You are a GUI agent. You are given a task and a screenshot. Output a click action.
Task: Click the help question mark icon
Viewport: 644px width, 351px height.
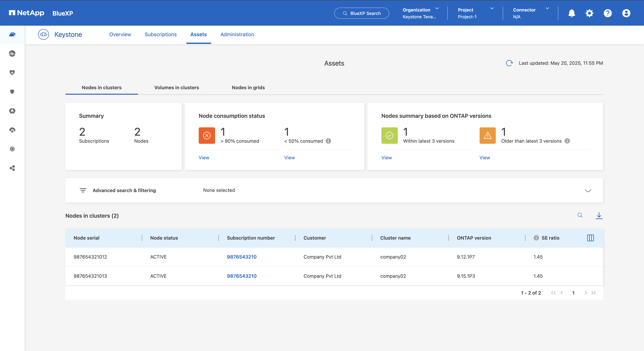click(x=608, y=13)
